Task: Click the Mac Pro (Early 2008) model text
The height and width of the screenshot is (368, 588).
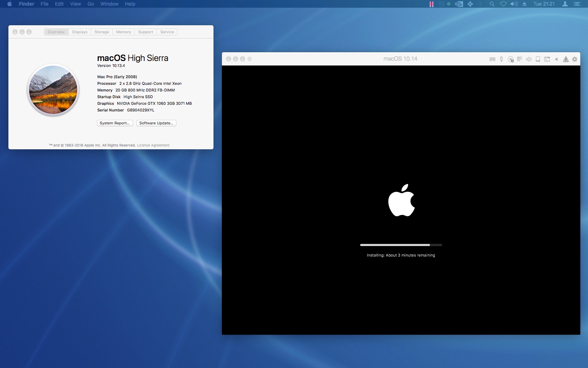Action: click(x=117, y=77)
